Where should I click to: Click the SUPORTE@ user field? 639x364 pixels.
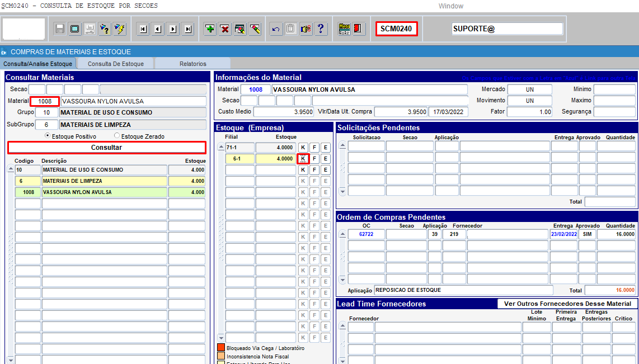tap(507, 29)
